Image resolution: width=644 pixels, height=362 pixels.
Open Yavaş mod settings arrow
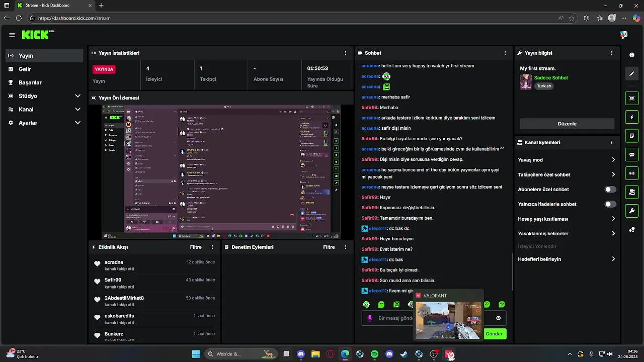pos(613,160)
